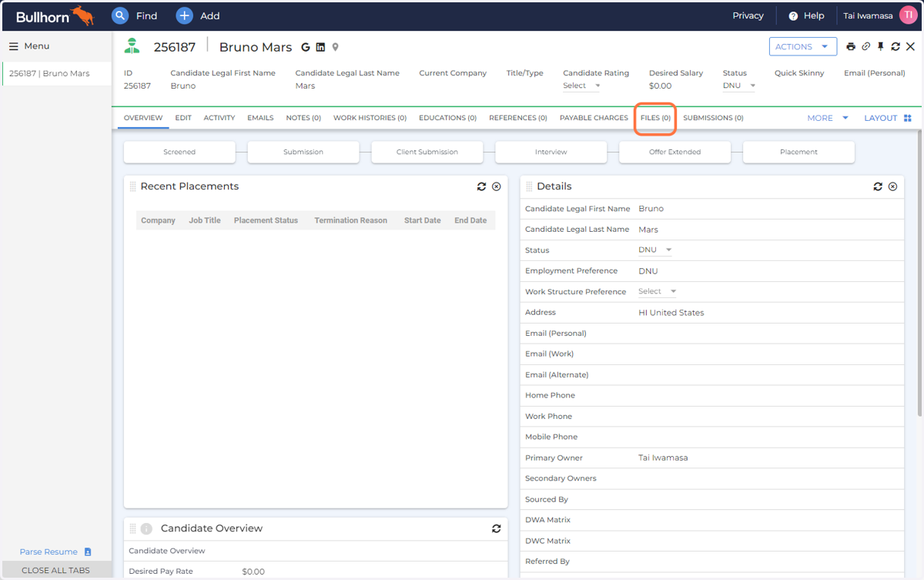The width and height of the screenshot is (924, 580).
Task: Click the Google search icon next to Bruno Mars
Action: pyautogui.click(x=306, y=47)
